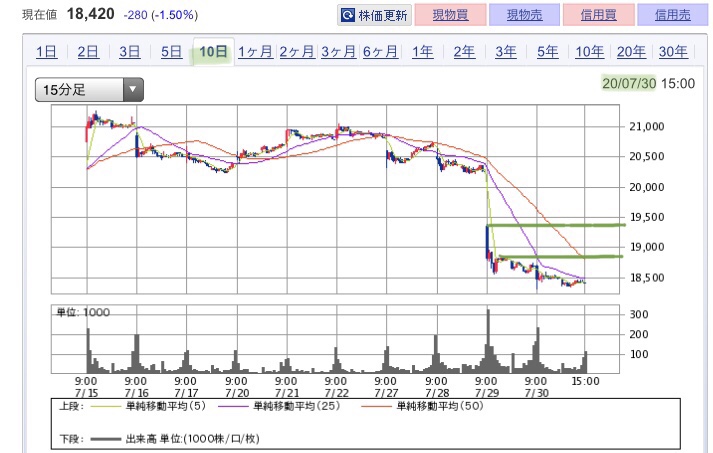Switch to the 1日 chart tab
Image resolution: width=713 pixels, height=453 pixels.
pyautogui.click(x=46, y=52)
